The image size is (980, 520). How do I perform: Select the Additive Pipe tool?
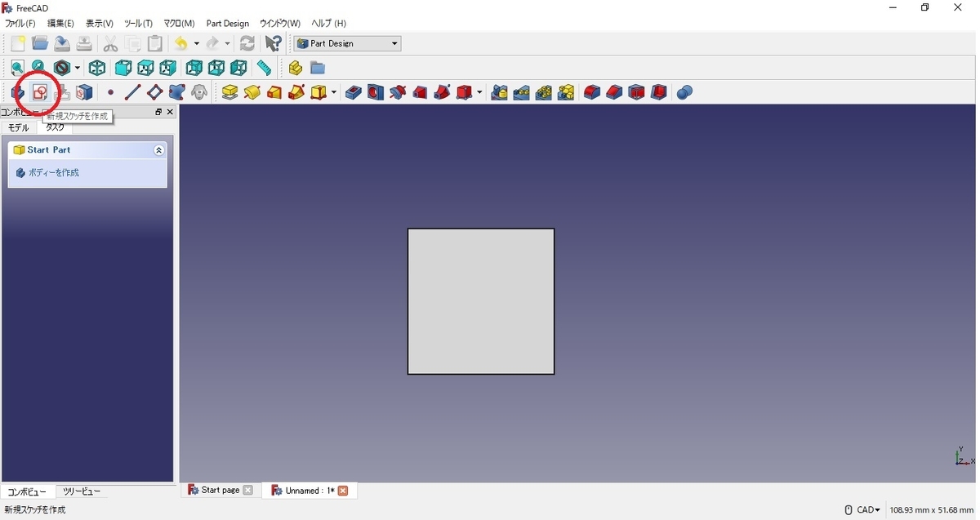[x=296, y=92]
